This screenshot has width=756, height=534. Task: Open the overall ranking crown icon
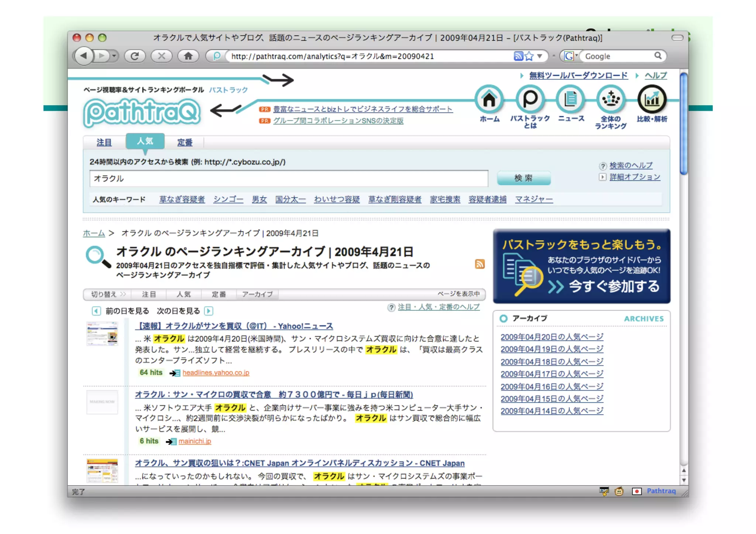click(611, 99)
